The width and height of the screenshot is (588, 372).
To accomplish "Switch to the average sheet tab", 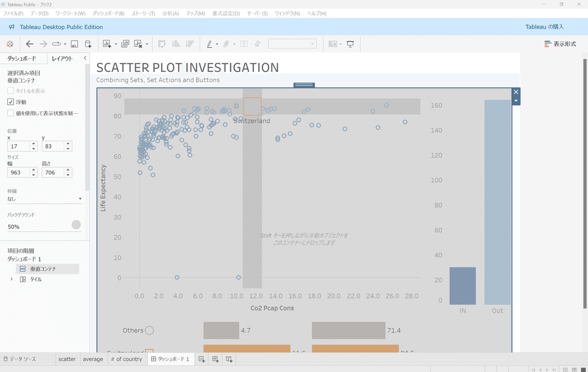I will point(93,359).
